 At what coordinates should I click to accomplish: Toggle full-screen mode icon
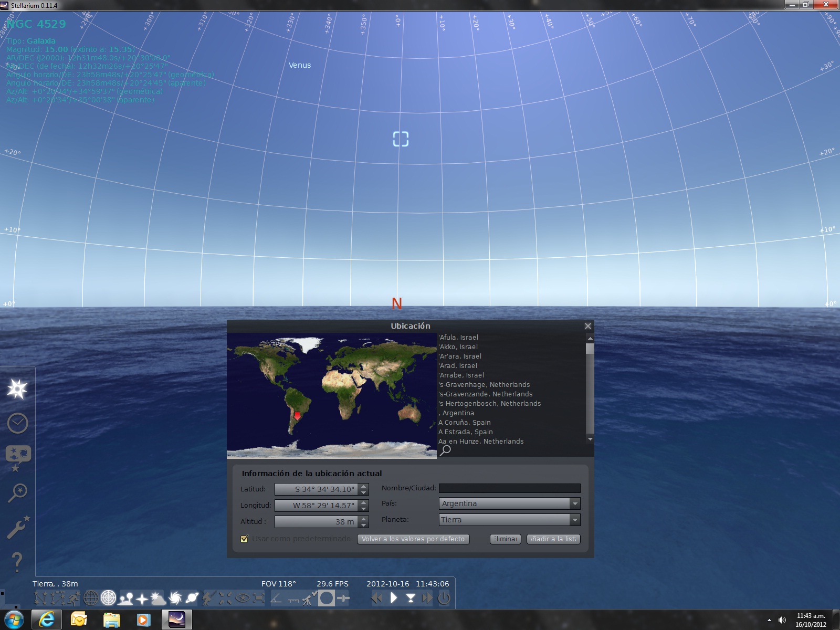coord(258,597)
